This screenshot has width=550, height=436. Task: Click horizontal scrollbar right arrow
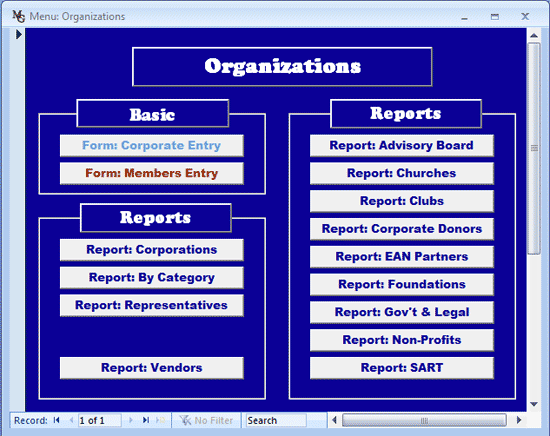[x=519, y=420]
